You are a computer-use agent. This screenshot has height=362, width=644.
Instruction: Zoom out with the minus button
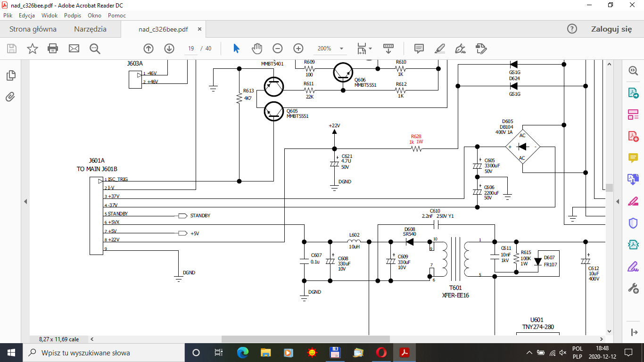[x=278, y=49]
